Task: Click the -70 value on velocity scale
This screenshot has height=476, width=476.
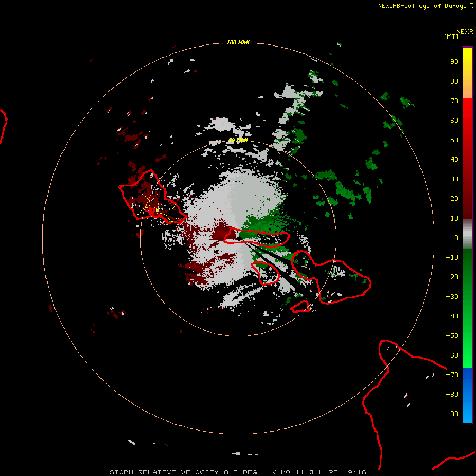Action: pyautogui.click(x=452, y=375)
